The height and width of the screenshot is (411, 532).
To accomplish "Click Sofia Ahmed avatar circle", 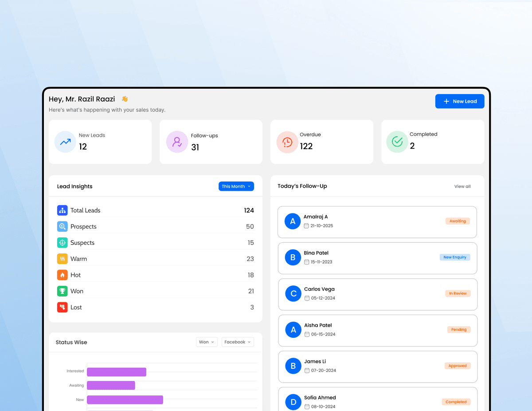I will pos(293,402).
